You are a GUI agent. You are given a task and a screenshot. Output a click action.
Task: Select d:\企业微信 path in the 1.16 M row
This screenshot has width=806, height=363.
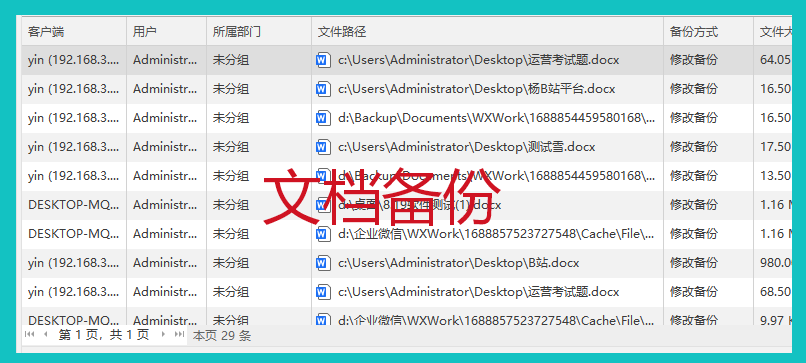click(497, 234)
